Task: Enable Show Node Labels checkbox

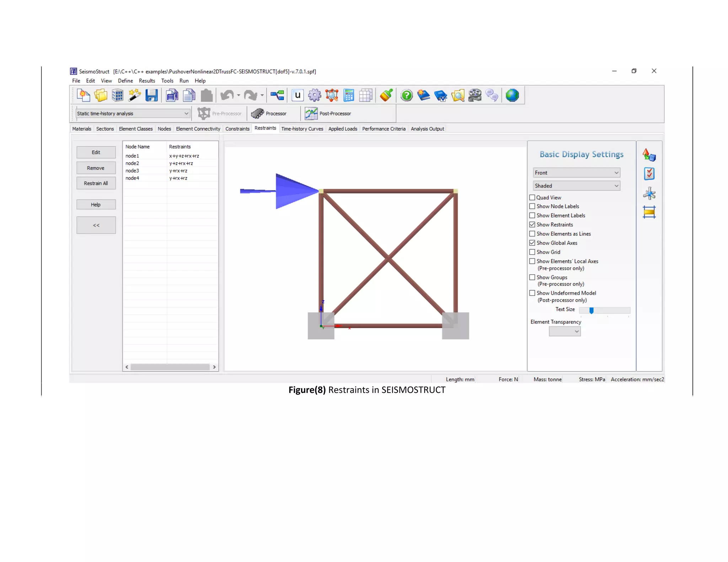Action: click(x=532, y=206)
